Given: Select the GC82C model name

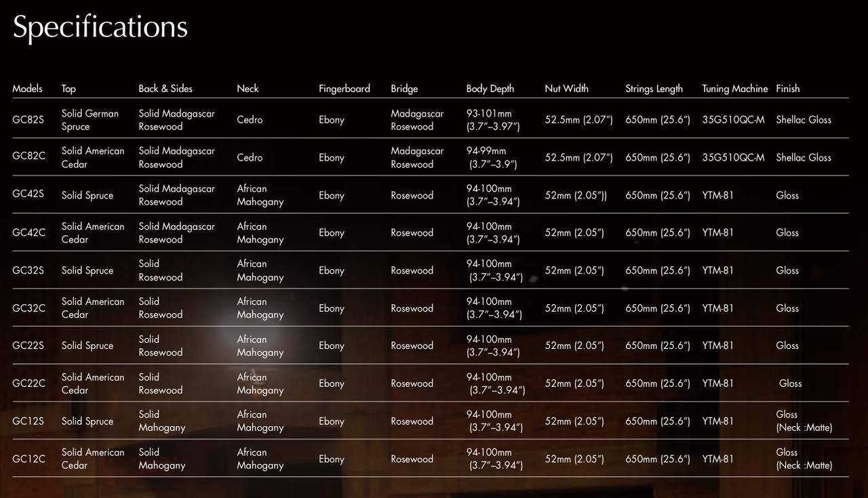Looking at the screenshot, I should point(28,155).
